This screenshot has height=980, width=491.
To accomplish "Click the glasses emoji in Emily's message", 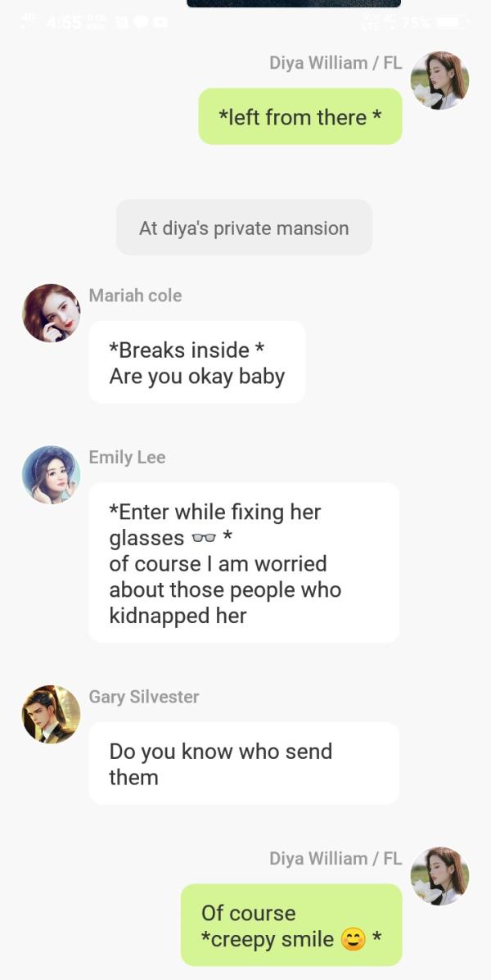I will 203,539.
